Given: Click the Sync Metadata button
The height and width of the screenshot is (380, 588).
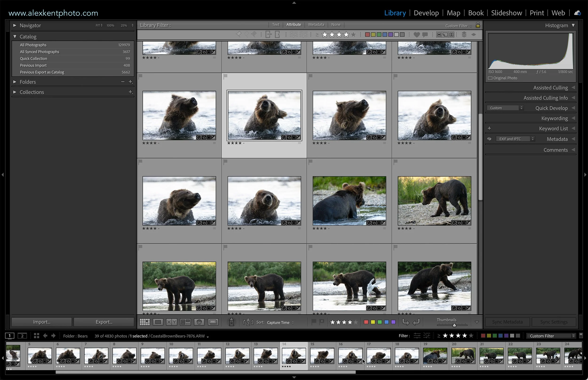Looking at the screenshot, I should tap(507, 322).
